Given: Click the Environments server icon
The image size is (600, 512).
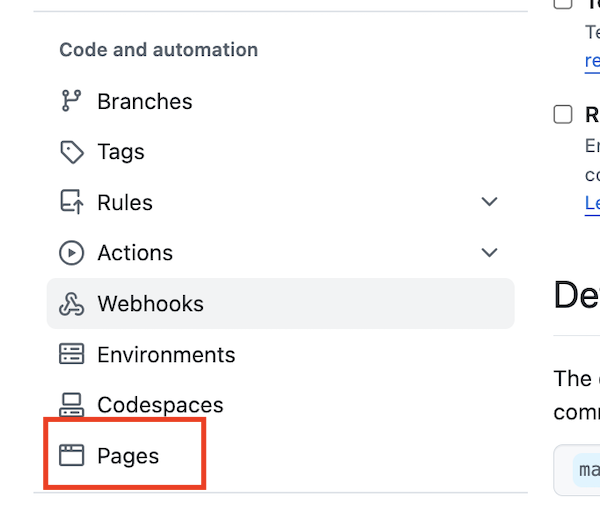Looking at the screenshot, I should pyautogui.click(x=71, y=355).
